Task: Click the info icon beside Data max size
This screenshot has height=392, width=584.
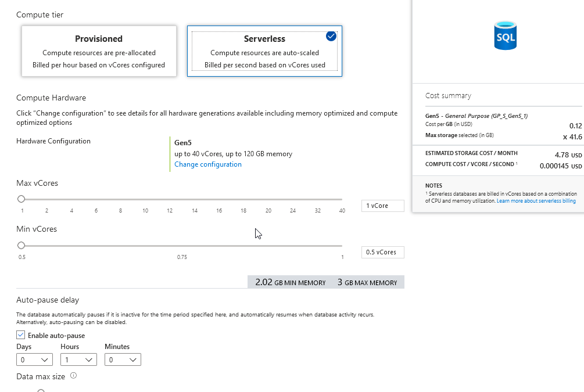Action: pyautogui.click(x=73, y=376)
